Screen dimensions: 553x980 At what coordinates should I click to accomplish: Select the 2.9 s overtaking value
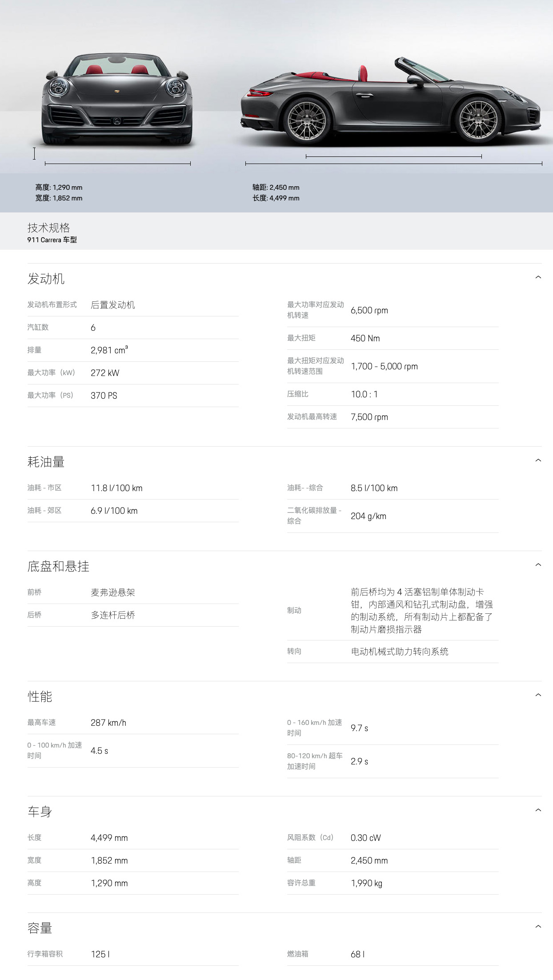pos(360,761)
